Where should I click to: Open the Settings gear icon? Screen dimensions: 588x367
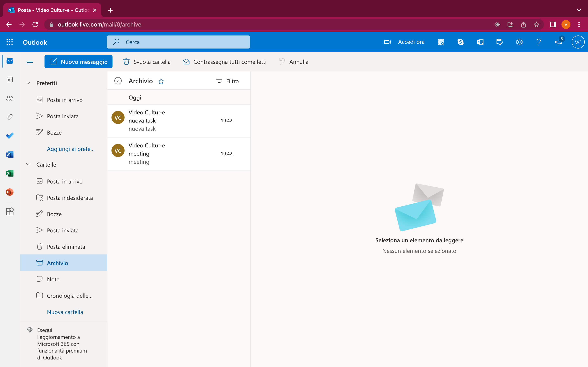point(519,42)
